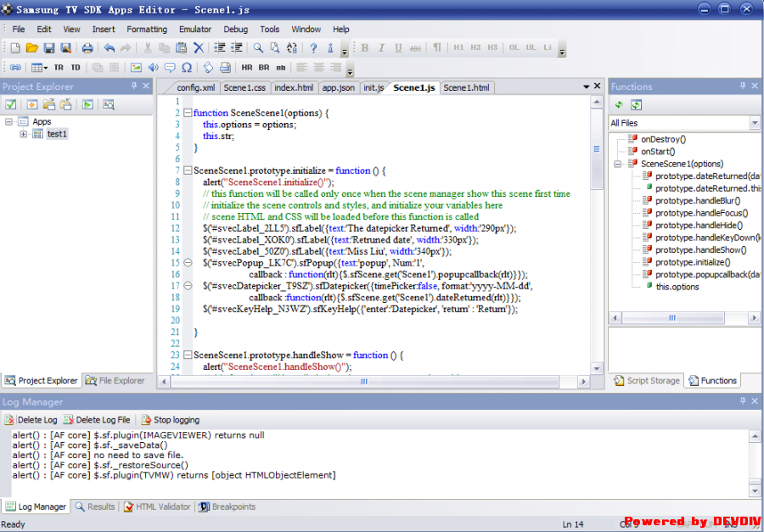764x532 pixels.
Task: Select prototype.handleKeyDown in the Functions list
Action: pos(706,238)
